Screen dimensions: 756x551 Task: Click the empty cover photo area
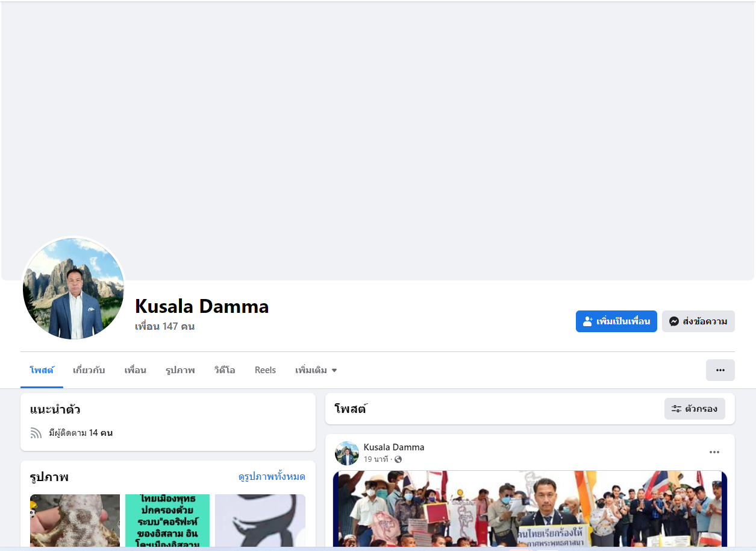pos(378,140)
